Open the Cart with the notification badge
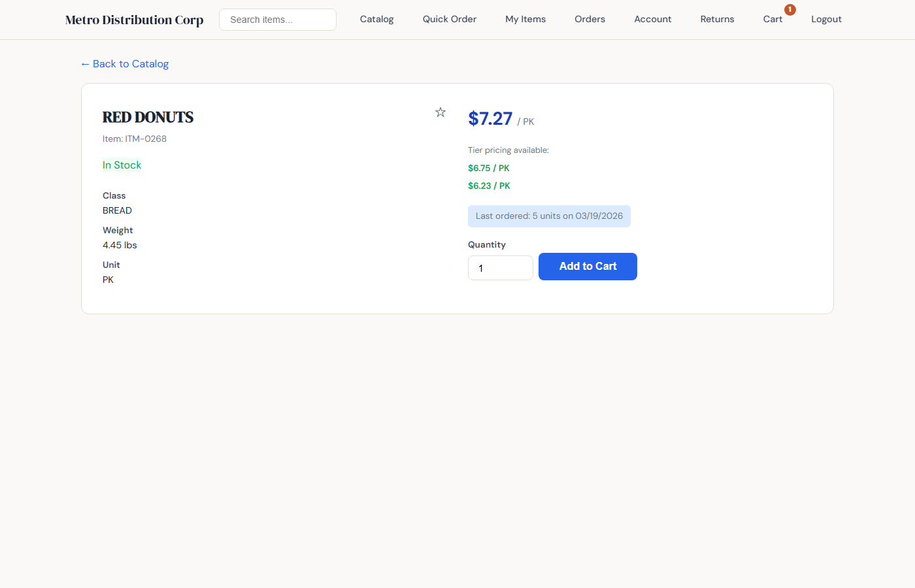The image size is (915, 588). [x=773, y=19]
